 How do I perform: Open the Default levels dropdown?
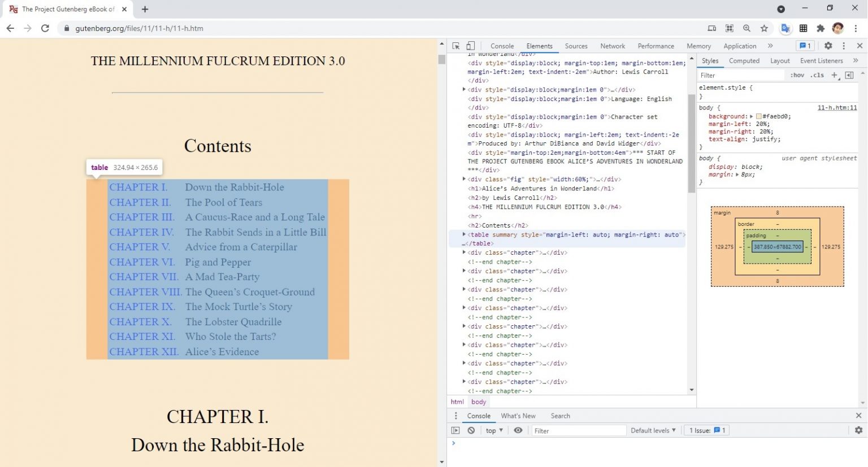(653, 430)
